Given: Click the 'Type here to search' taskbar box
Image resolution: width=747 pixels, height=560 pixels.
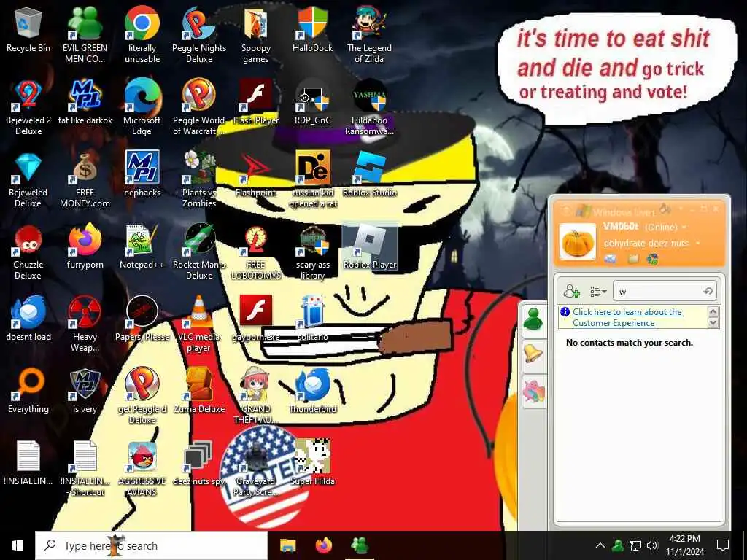Looking at the screenshot, I should 152,545.
